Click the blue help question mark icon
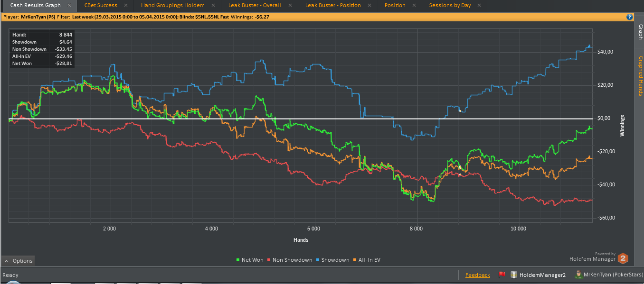 pos(629,17)
